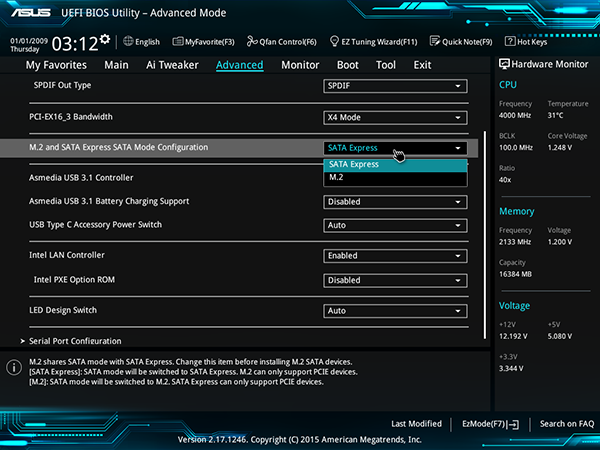Open the SPDIF Out Type dropdown
Viewport: 600px width, 450px height.
[395, 86]
